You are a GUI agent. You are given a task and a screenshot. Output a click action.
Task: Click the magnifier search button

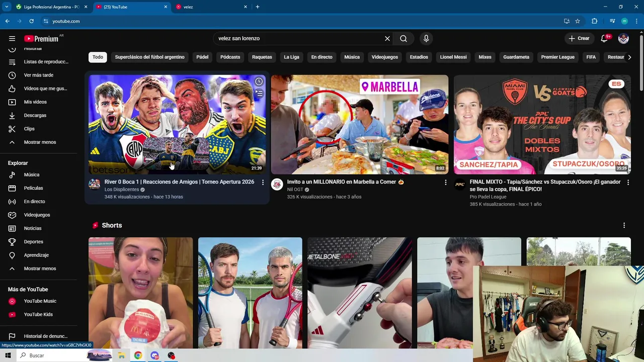click(404, 39)
